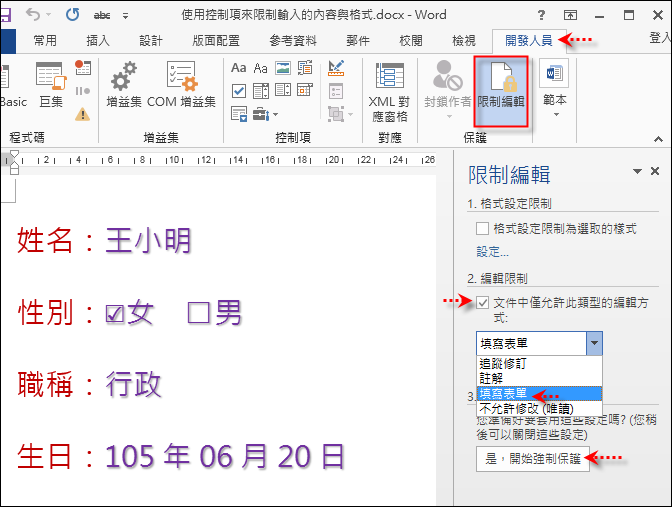
Task: Select the 開發人員 tab
Action: [529, 41]
